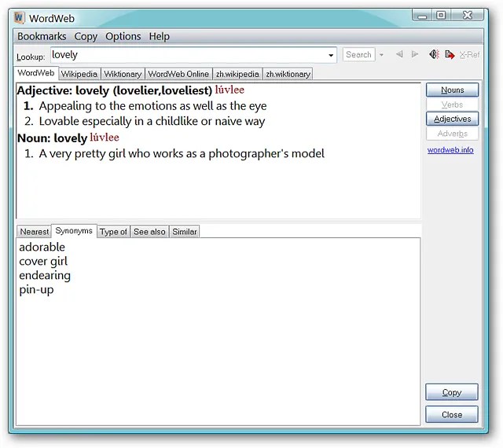
Task: Click definition 'Lovable especially in a childlike or naive way'
Action: pos(152,121)
